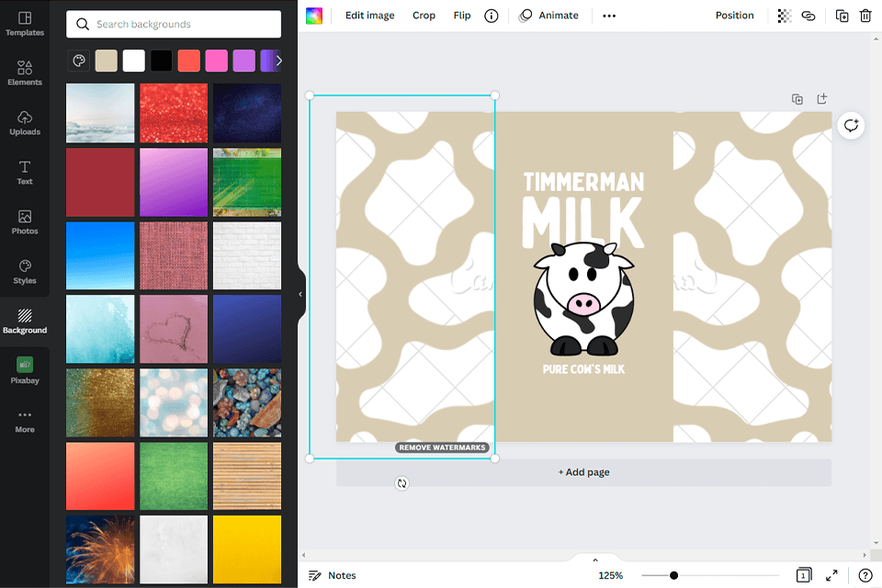Viewport: 882px width, 588px height.
Task: Select the link icon in the toolbar
Action: 808,16
